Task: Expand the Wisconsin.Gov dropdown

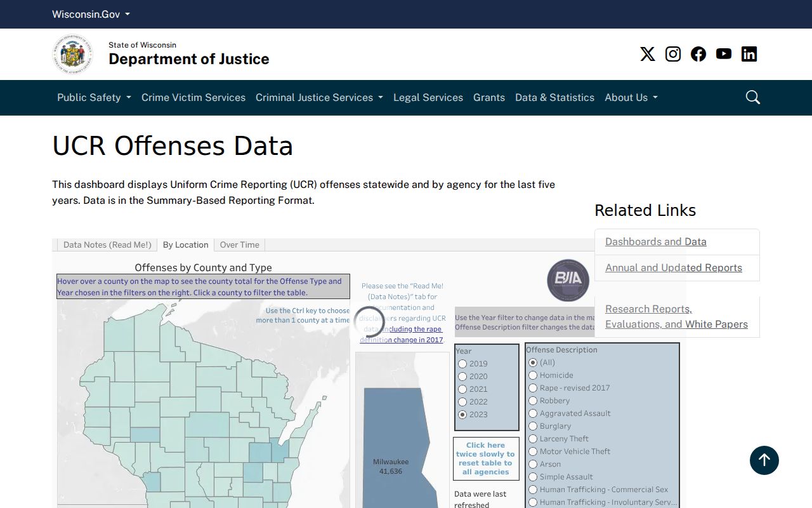Action: (91, 14)
